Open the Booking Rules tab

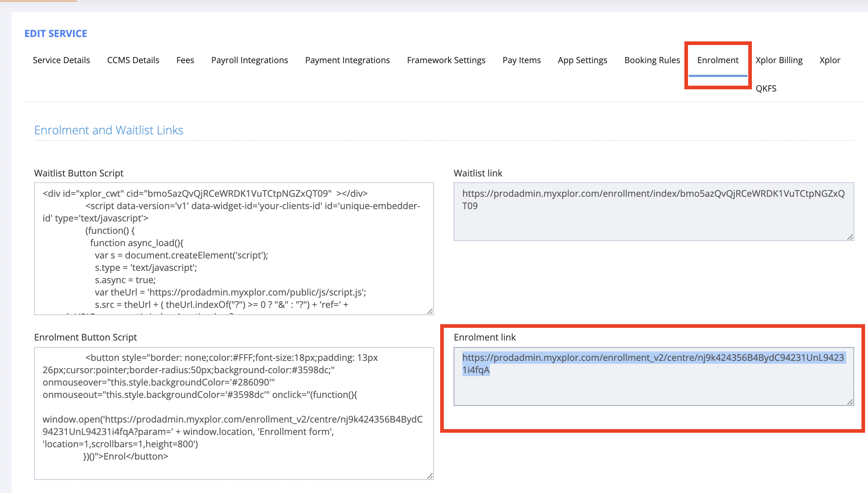pyautogui.click(x=652, y=60)
